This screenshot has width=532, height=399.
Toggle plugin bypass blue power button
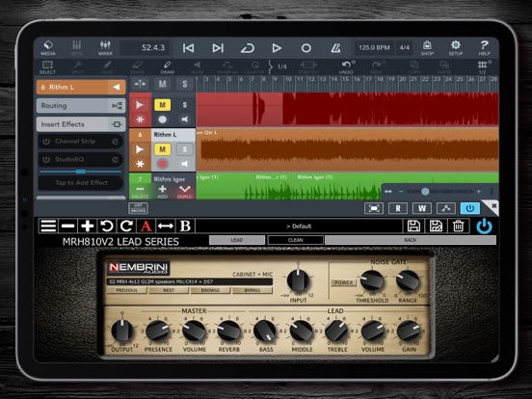pyautogui.click(x=470, y=208)
